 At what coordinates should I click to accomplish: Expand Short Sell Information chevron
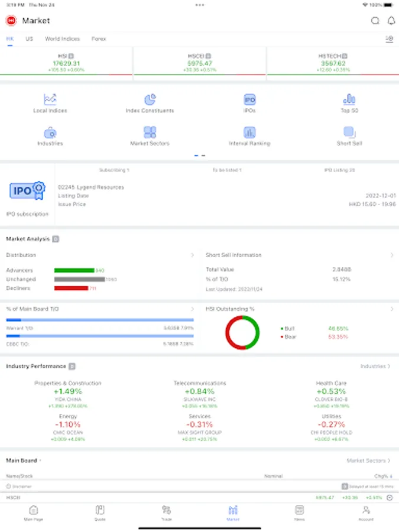click(x=392, y=255)
